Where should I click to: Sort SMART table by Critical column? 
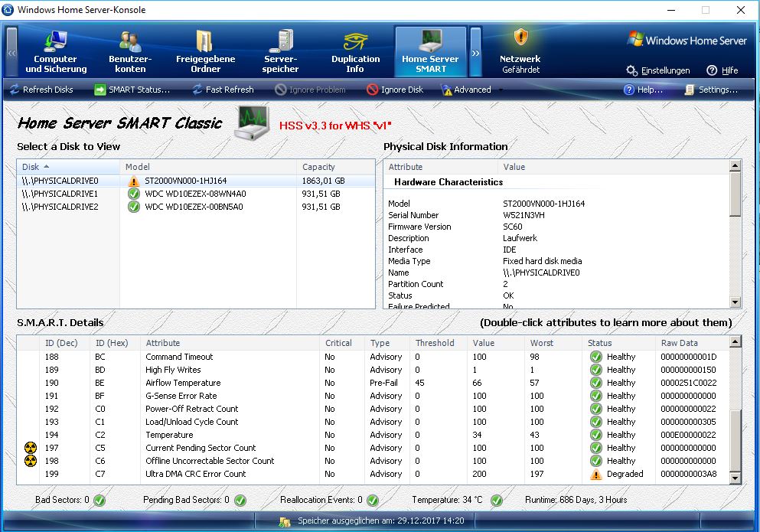341,343
